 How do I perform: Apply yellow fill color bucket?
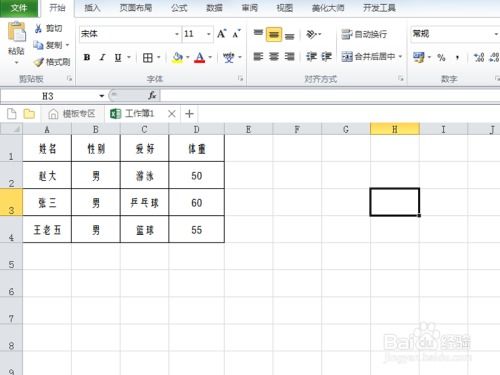[x=177, y=57]
